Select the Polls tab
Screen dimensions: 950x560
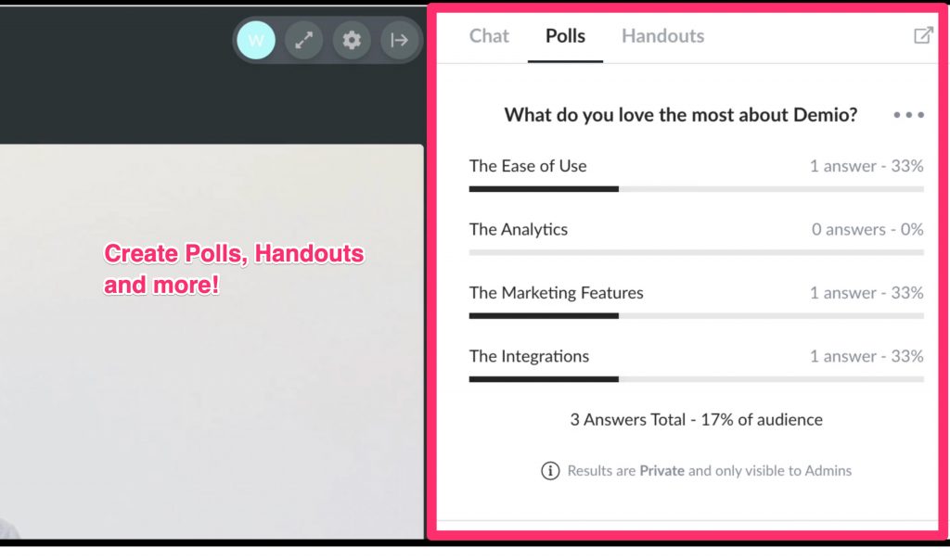click(x=565, y=36)
